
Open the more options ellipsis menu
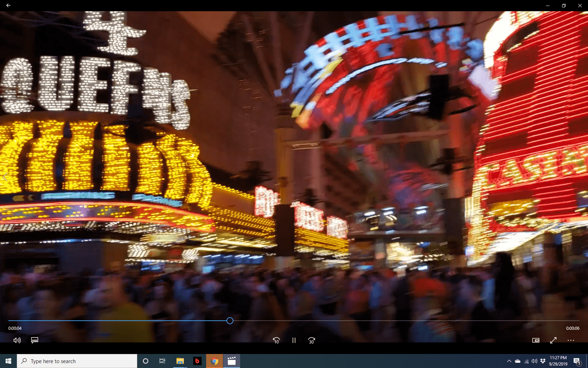(571, 340)
